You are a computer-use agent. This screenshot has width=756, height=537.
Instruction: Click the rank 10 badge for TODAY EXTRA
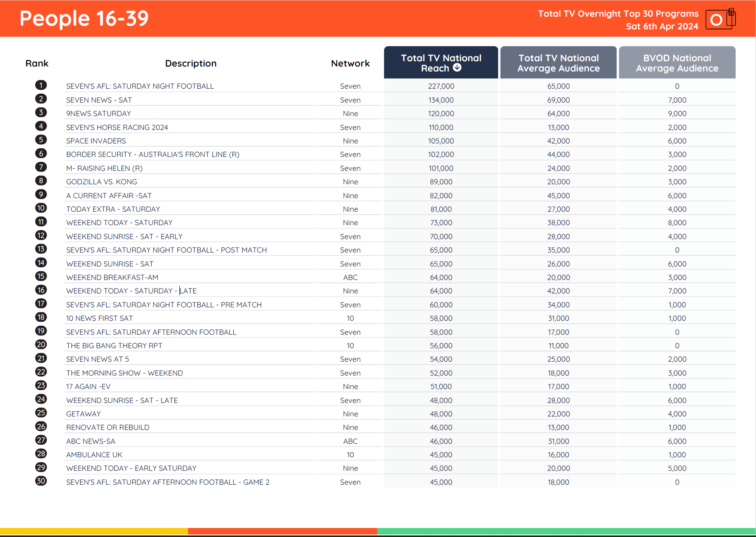[x=41, y=208]
